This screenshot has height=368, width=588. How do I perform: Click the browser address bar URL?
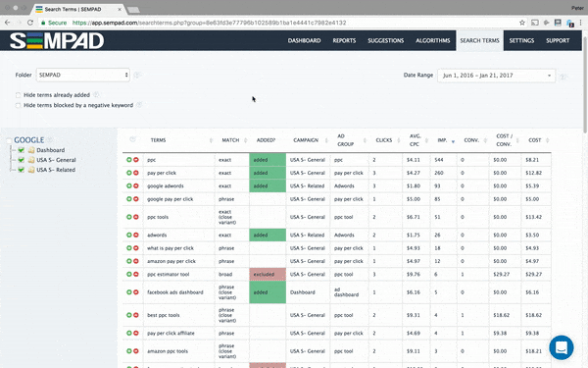[x=210, y=23]
